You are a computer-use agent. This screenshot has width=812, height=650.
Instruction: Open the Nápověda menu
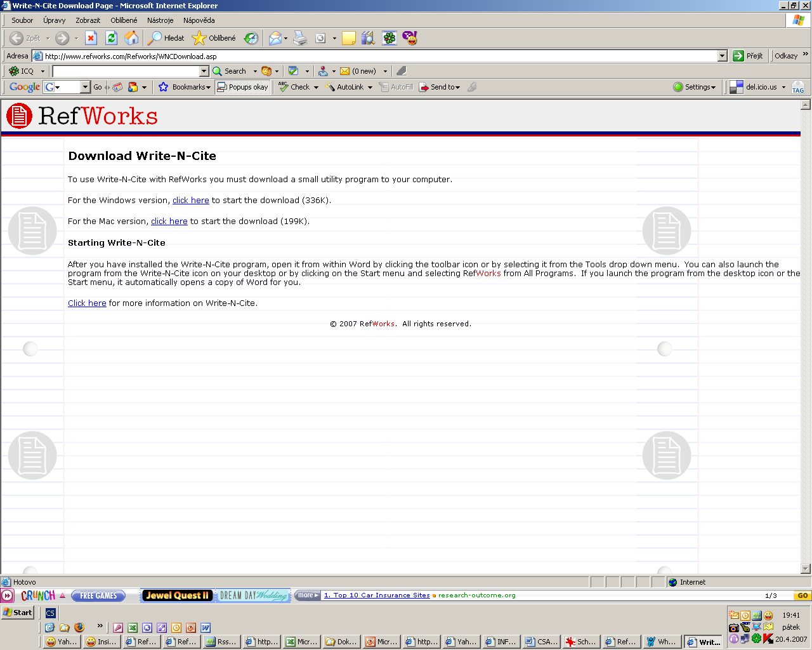point(199,20)
